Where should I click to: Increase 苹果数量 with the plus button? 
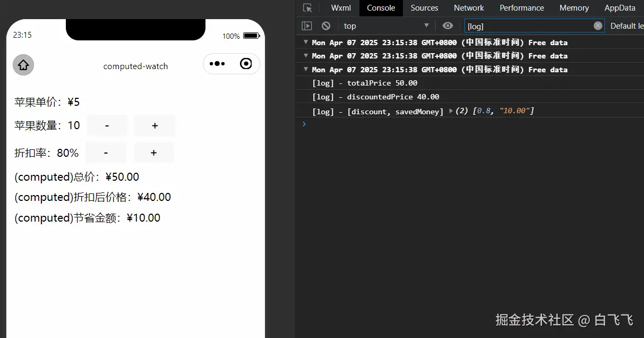155,125
